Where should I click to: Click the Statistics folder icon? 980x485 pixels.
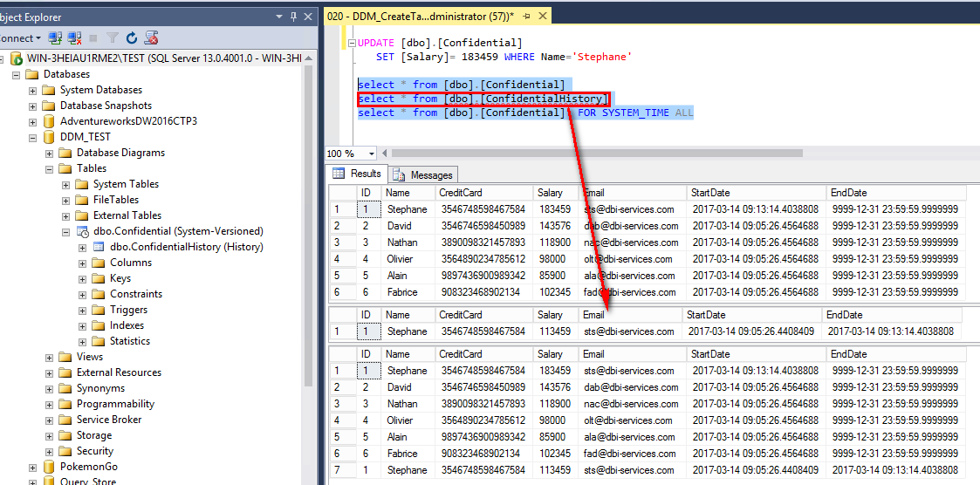click(x=98, y=340)
